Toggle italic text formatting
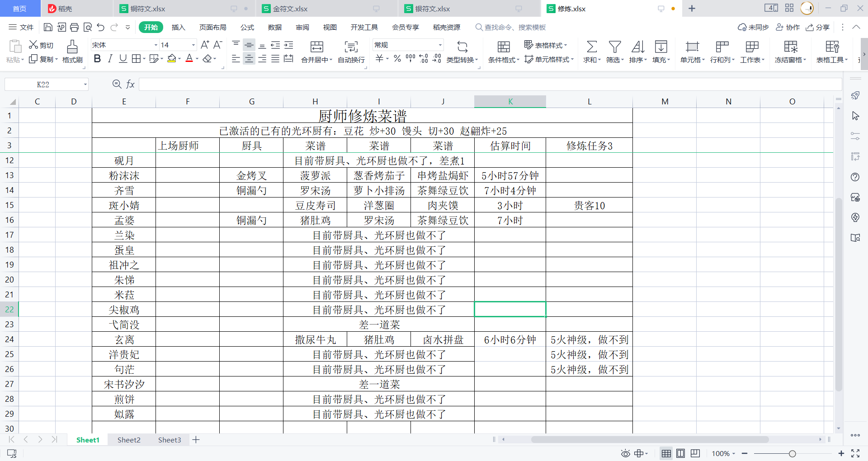Image resolution: width=868 pixels, height=461 pixels. (110, 59)
